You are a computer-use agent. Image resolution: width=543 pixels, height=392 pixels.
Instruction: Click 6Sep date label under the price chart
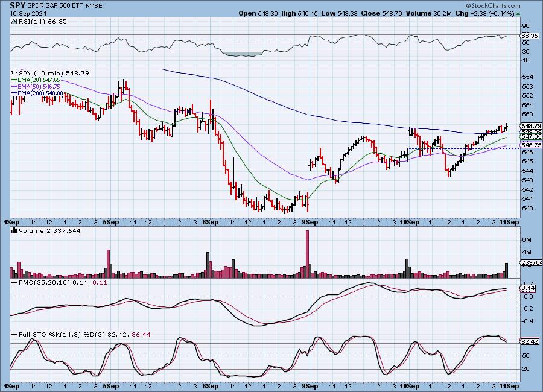tap(210, 223)
